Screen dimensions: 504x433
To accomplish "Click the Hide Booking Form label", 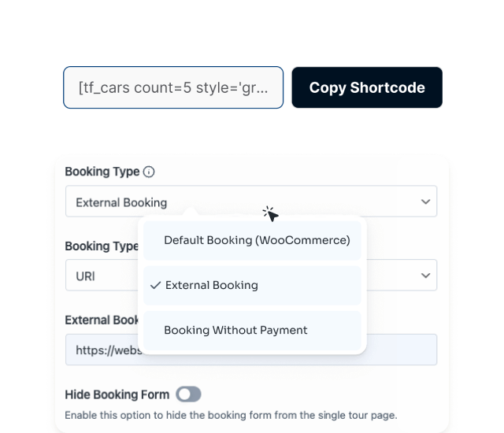I will 117,394.
